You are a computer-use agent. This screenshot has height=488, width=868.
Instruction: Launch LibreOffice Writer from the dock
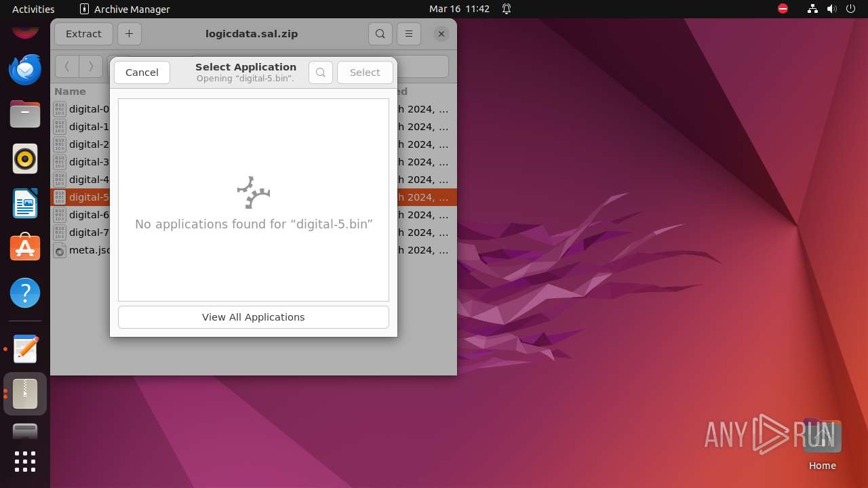[x=25, y=204]
